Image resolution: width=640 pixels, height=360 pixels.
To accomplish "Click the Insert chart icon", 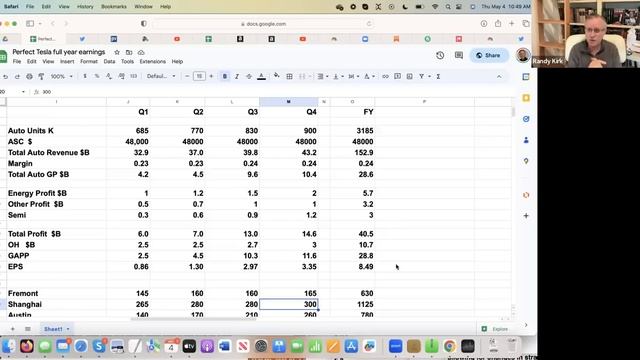I will pyautogui.click(x=409, y=76).
